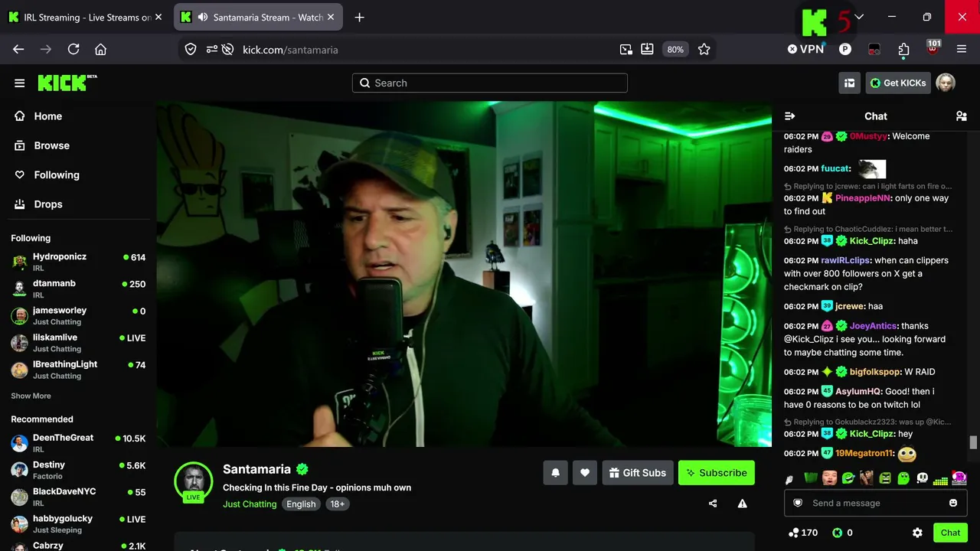Open picture-in-picture from the address bar

[626, 50]
